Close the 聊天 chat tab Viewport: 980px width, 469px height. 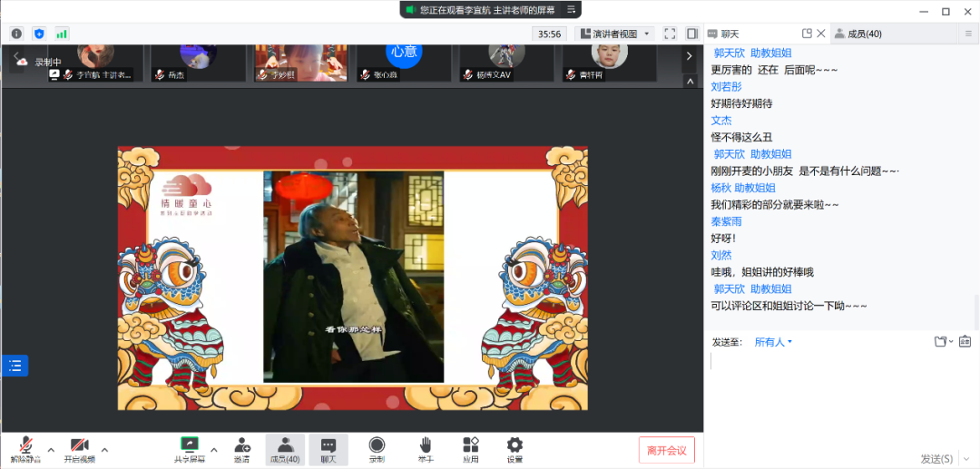coord(821,34)
